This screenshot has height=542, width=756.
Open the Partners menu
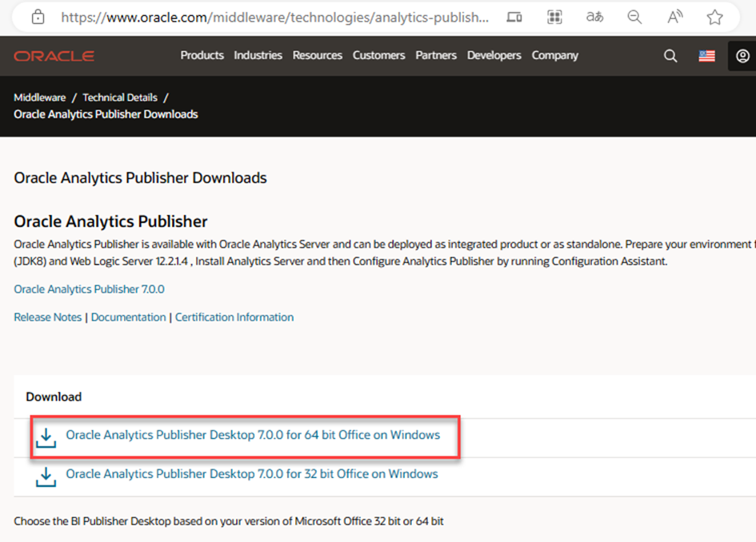pos(436,55)
